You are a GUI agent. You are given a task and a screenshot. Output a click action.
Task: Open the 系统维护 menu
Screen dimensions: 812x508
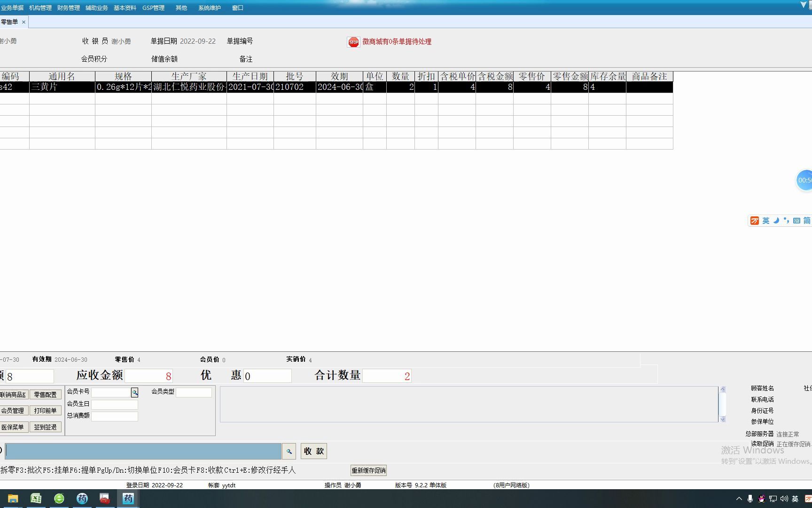(x=210, y=8)
